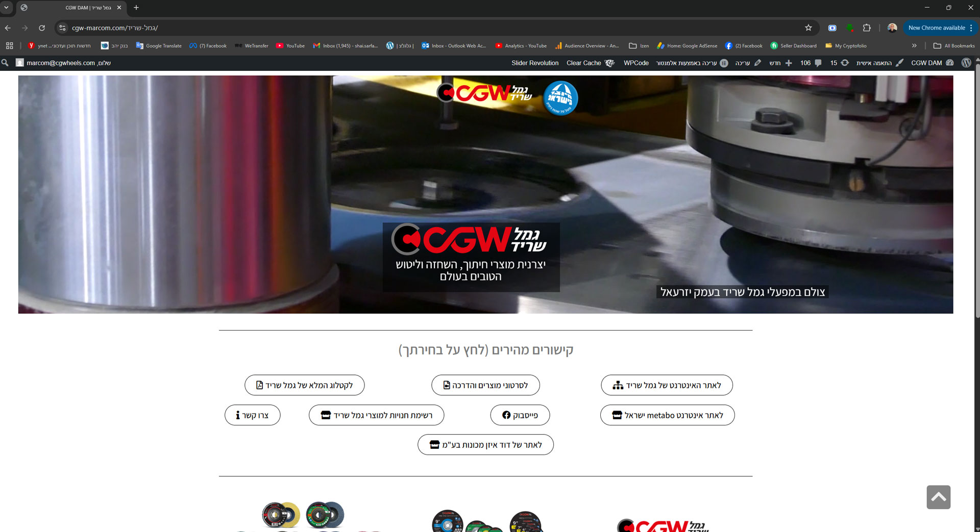Open the Google Translate bookmark

(x=159, y=45)
